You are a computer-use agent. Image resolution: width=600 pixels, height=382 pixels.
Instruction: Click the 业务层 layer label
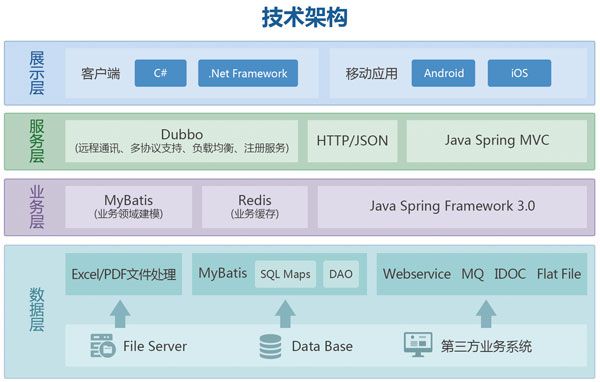pos(37,207)
